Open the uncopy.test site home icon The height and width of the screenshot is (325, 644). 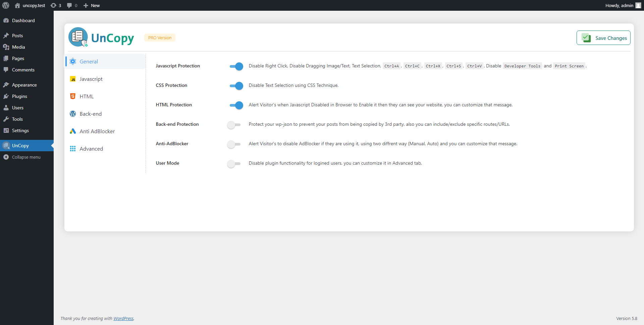click(17, 5)
